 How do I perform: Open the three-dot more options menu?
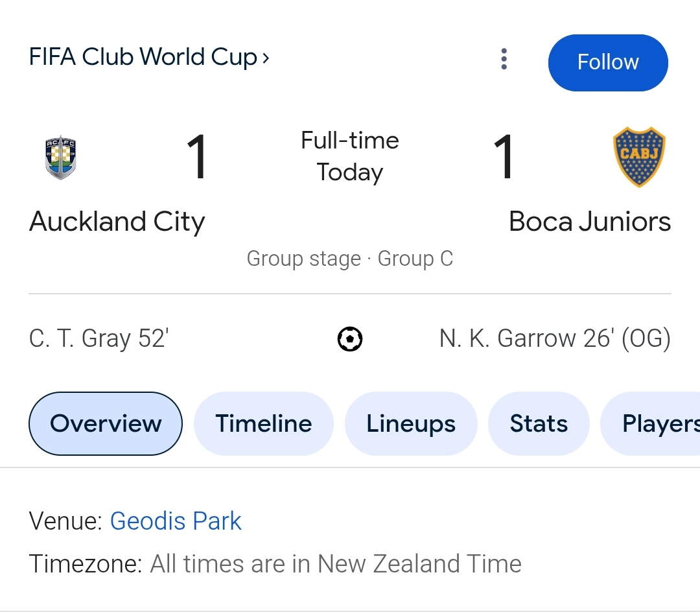(504, 59)
